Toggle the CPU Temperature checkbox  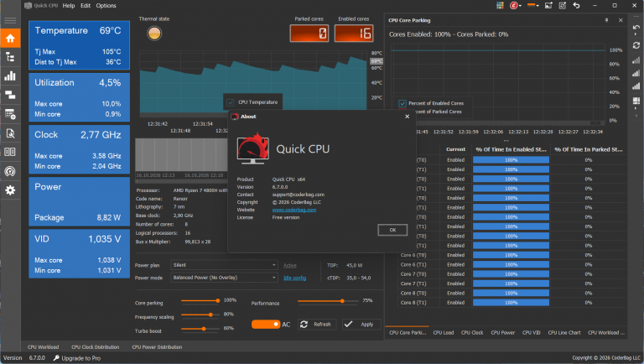231,102
